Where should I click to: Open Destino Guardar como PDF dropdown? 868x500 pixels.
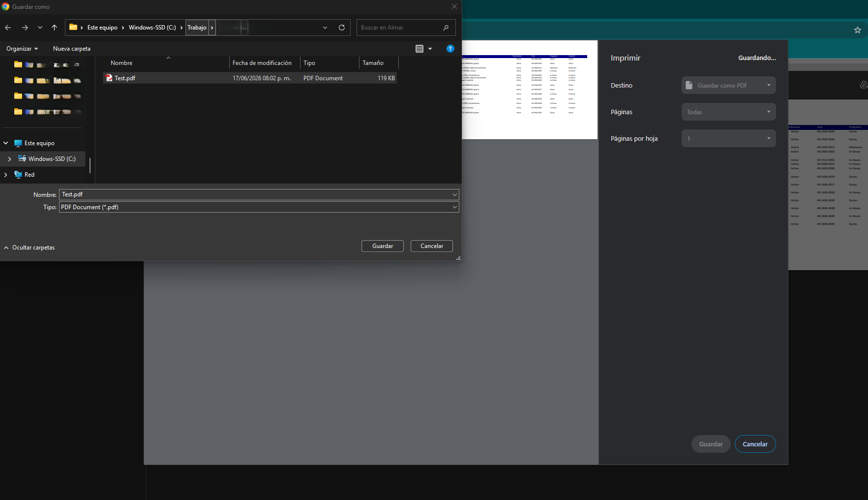click(728, 85)
